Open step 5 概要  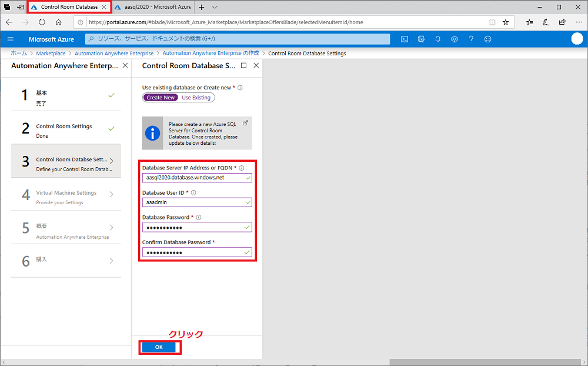[x=66, y=228]
